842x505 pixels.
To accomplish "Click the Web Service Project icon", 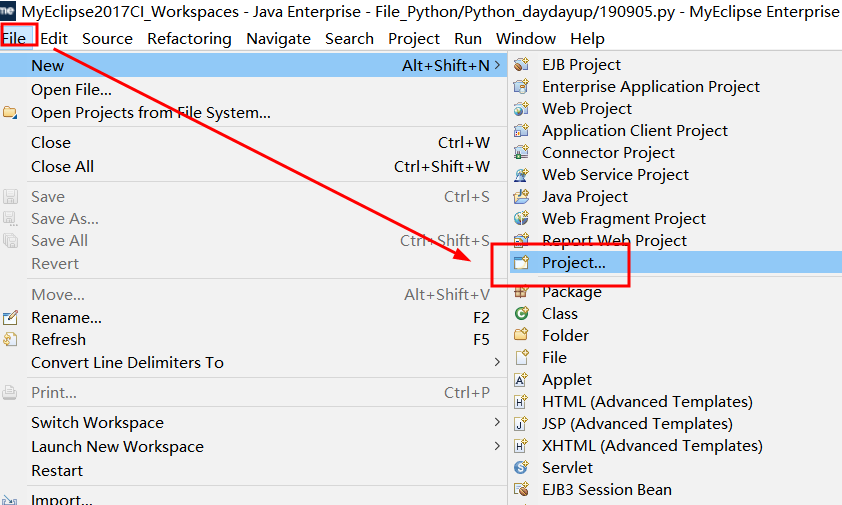I will click(521, 175).
